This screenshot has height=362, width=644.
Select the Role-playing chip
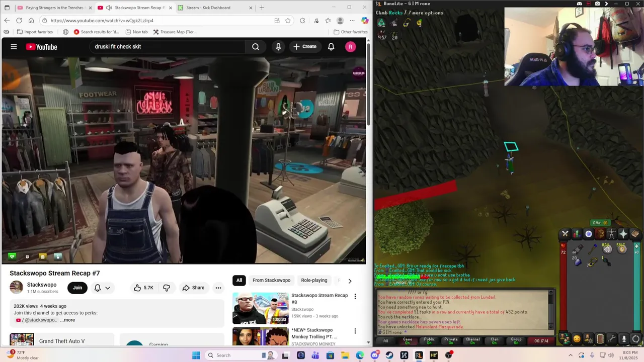[x=314, y=280]
